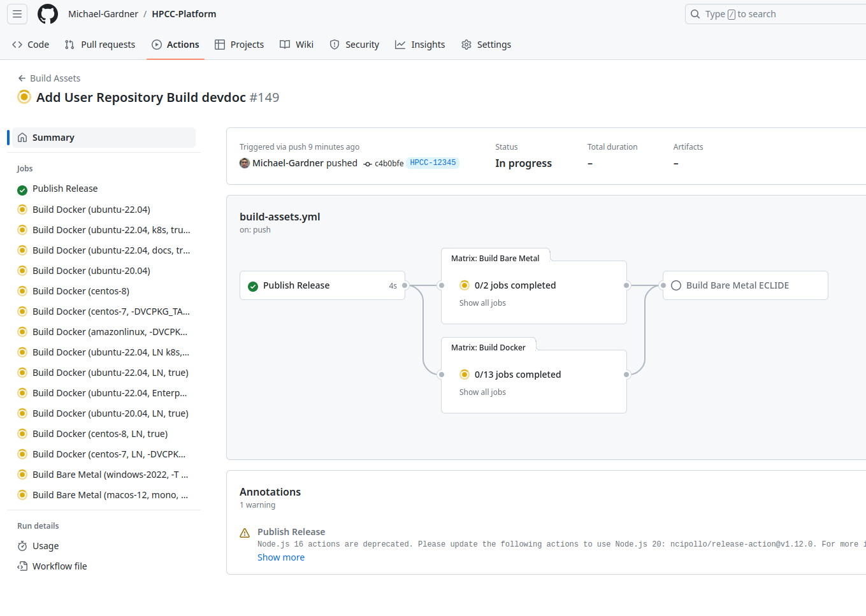The image size is (866, 616).
Task: Open the Security tab
Action: (x=354, y=45)
